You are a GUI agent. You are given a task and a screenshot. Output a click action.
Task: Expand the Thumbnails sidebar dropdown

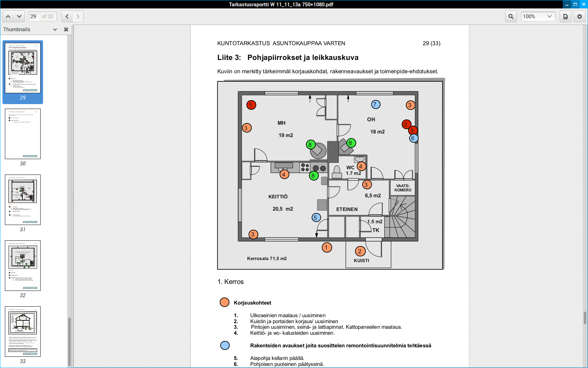(x=55, y=29)
